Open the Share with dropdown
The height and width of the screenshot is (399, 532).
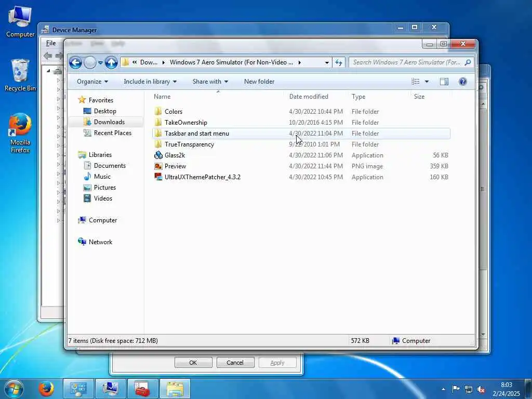click(210, 82)
